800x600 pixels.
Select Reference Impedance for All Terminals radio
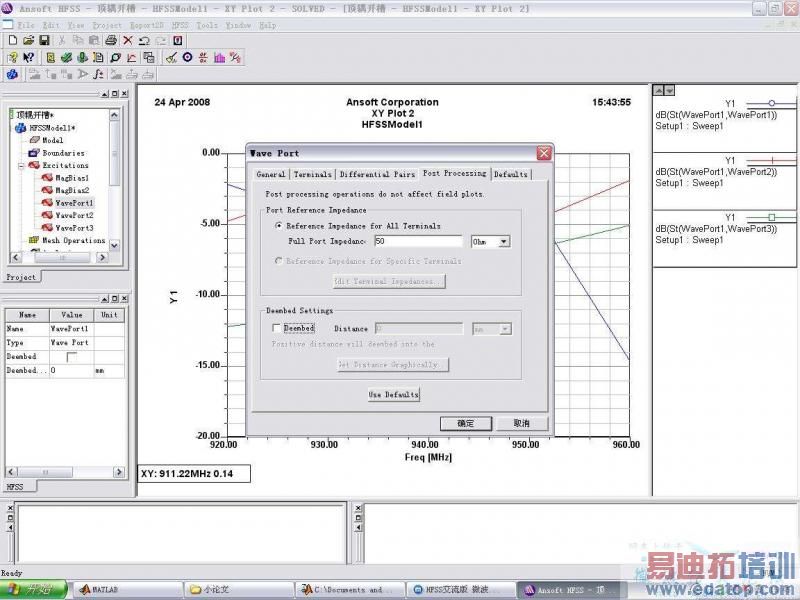[279, 226]
